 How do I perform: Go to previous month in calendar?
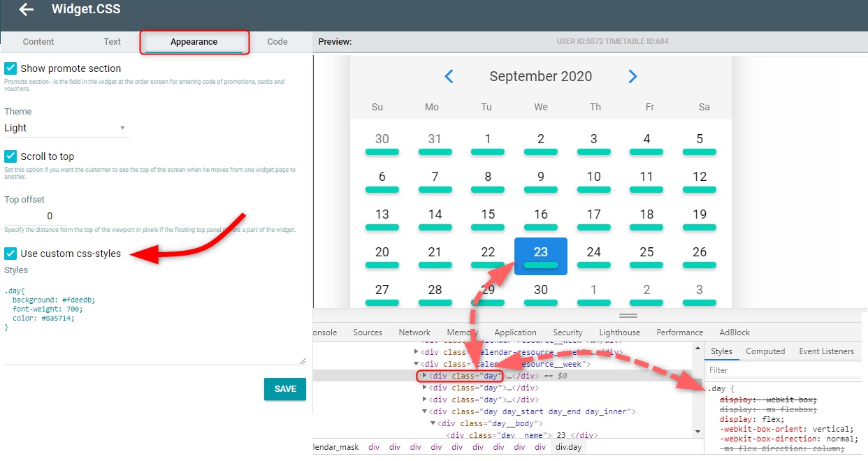tap(449, 76)
